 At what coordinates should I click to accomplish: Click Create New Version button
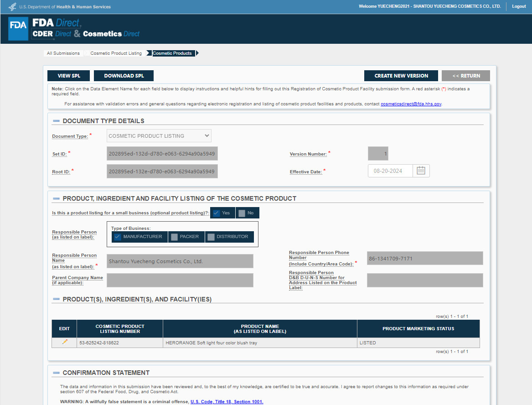(401, 76)
